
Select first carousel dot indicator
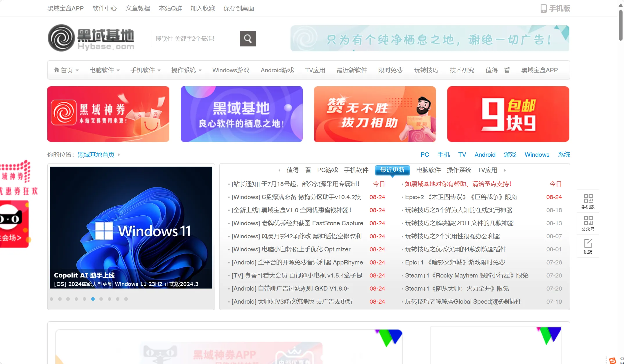pos(51,299)
